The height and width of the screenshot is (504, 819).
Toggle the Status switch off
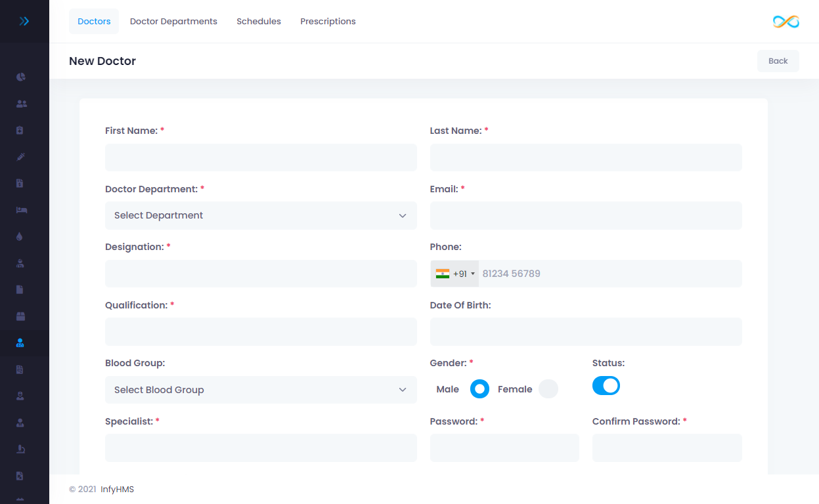point(606,386)
